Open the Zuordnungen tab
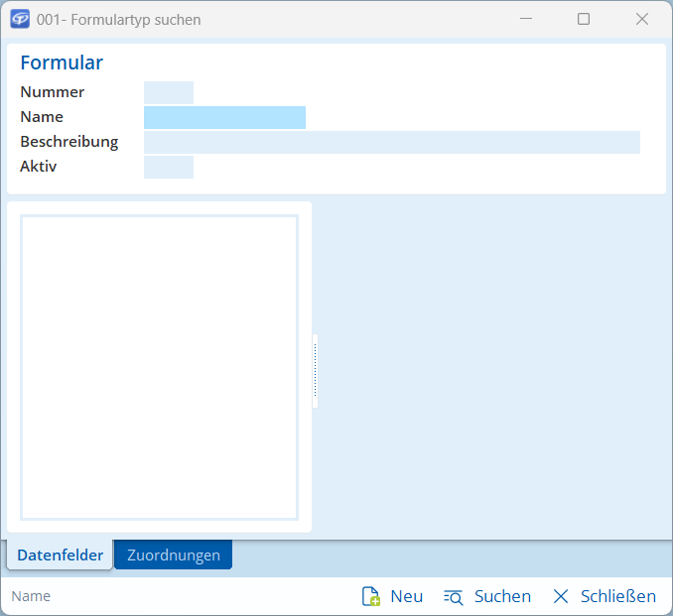Viewport: 673px width, 616px height. [x=174, y=554]
